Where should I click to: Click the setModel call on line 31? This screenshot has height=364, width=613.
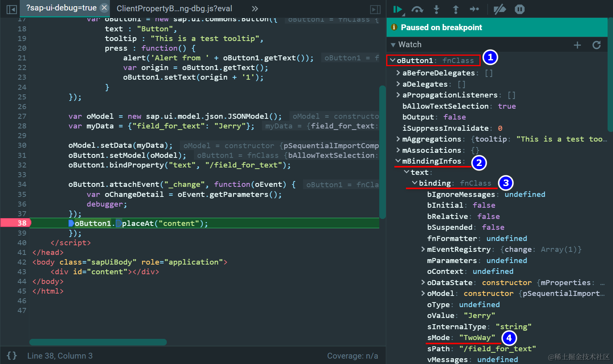coord(127,156)
